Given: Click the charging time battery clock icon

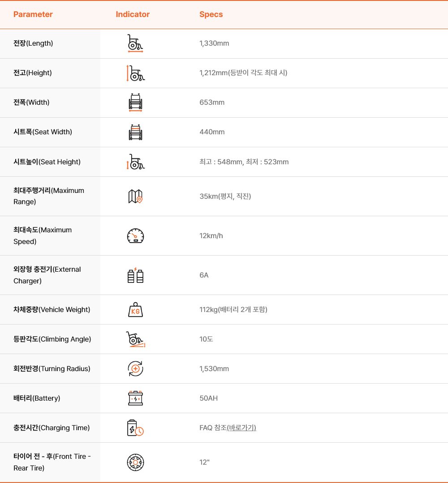Looking at the screenshot, I should (x=135, y=428).
